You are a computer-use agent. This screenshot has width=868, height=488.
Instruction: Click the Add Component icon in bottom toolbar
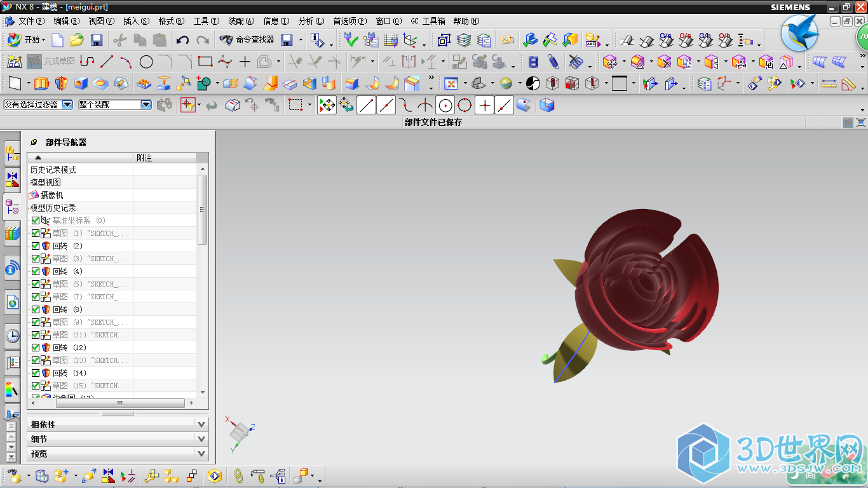[x=62, y=475]
